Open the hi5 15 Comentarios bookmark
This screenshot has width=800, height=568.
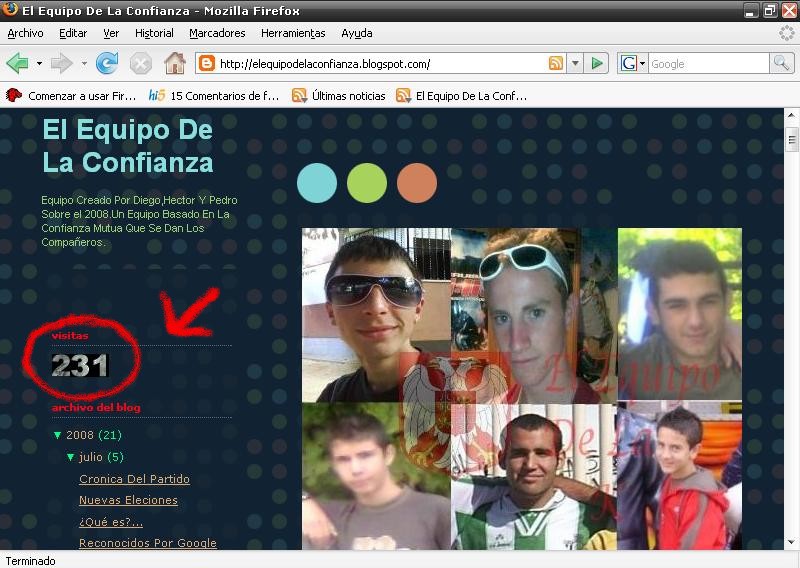(x=214, y=95)
